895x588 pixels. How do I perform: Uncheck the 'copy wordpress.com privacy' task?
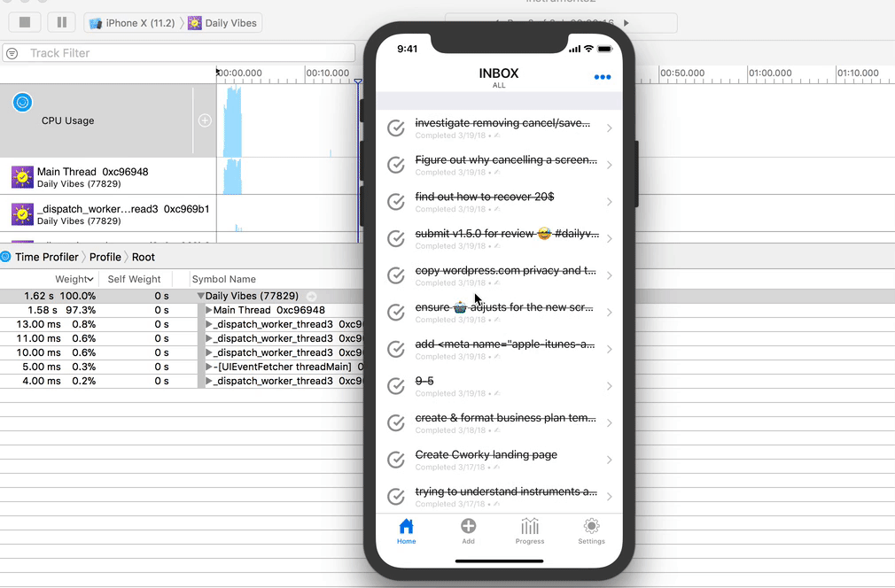(x=395, y=275)
